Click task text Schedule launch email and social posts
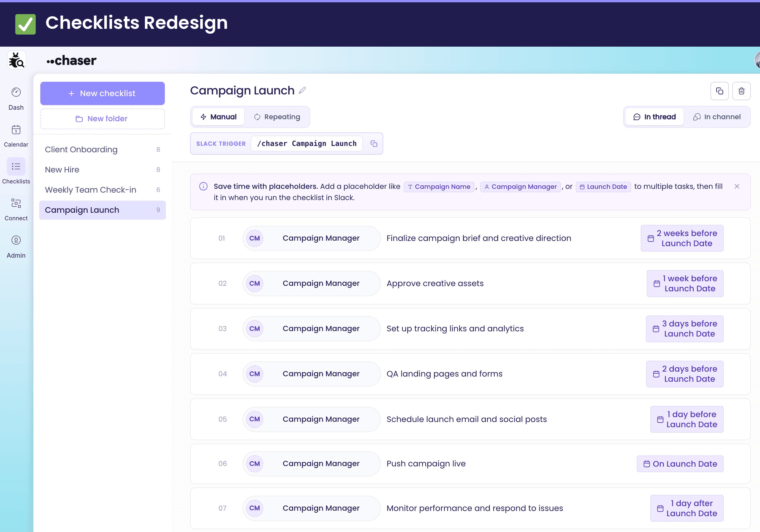Image resolution: width=760 pixels, height=532 pixels. [x=467, y=419]
